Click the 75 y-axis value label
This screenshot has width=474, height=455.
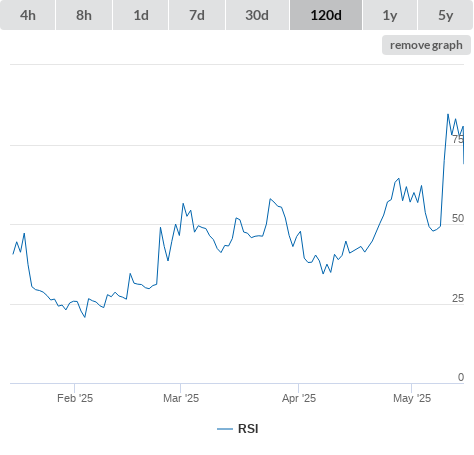[458, 139]
